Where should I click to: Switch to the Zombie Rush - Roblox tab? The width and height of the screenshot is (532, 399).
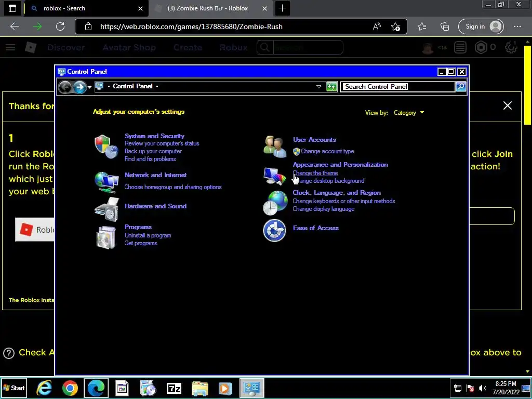tap(210, 8)
